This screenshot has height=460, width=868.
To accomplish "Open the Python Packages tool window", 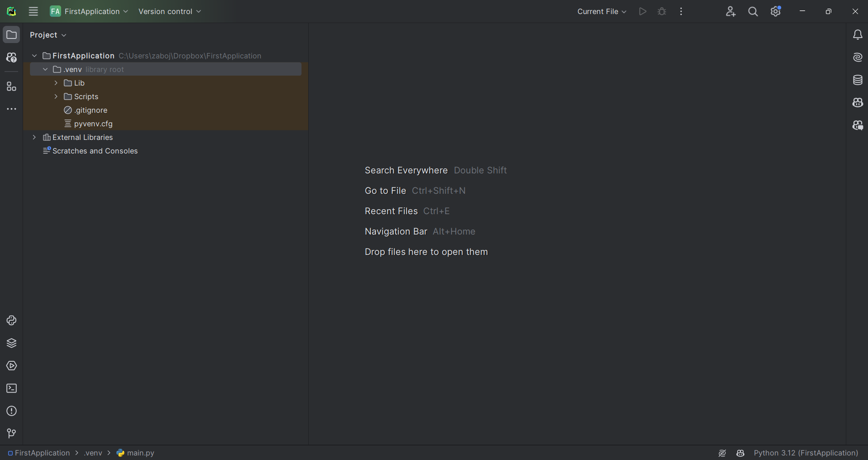I will tap(11, 343).
